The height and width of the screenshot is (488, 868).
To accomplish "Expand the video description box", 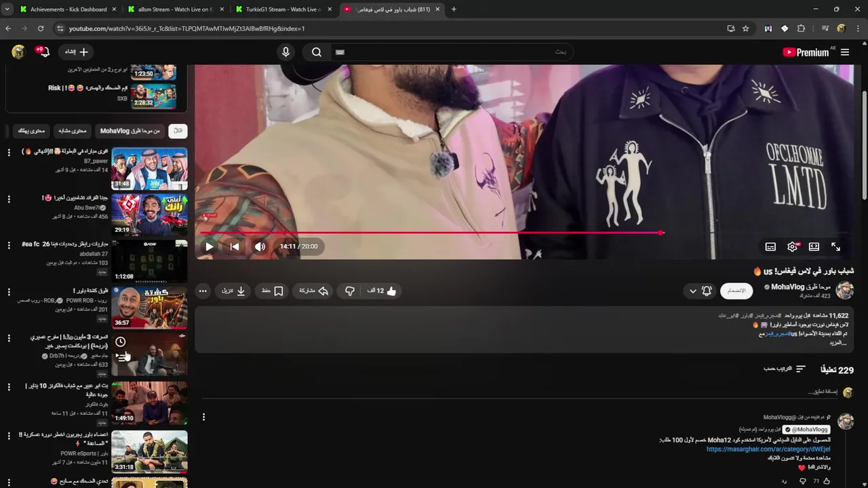I will pyautogui.click(x=524, y=329).
